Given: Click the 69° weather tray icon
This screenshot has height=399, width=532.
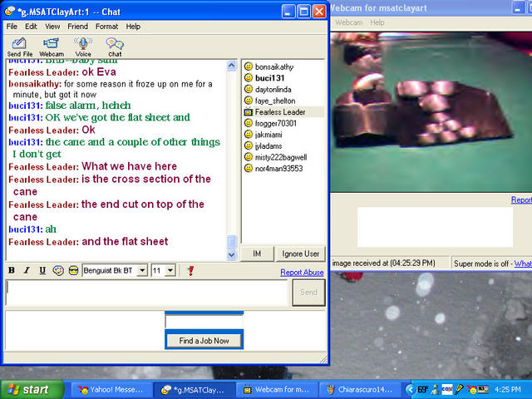Looking at the screenshot, I should click(x=423, y=390).
